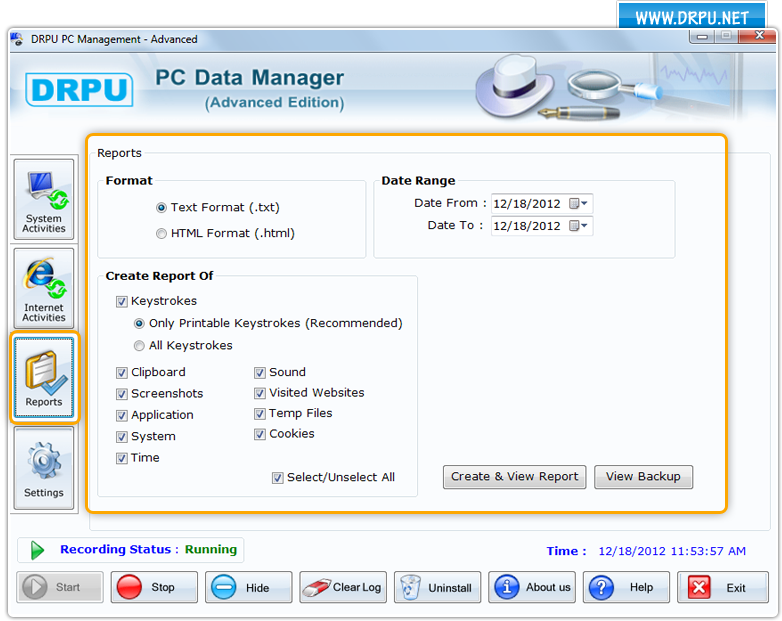
Task: Toggle Select/Unselect All checkbox
Action: point(278,478)
